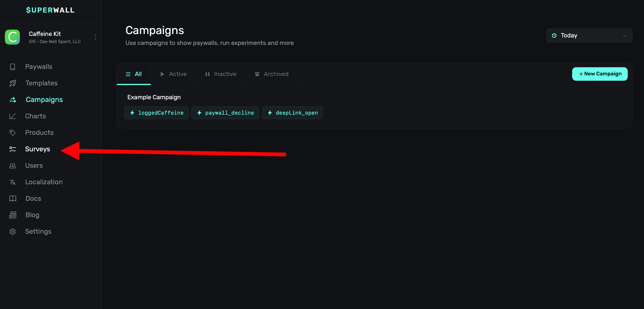Open the Today date range dropdown
The height and width of the screenshot is (309, 644).
pyautogui.click(x=589, y=36)
